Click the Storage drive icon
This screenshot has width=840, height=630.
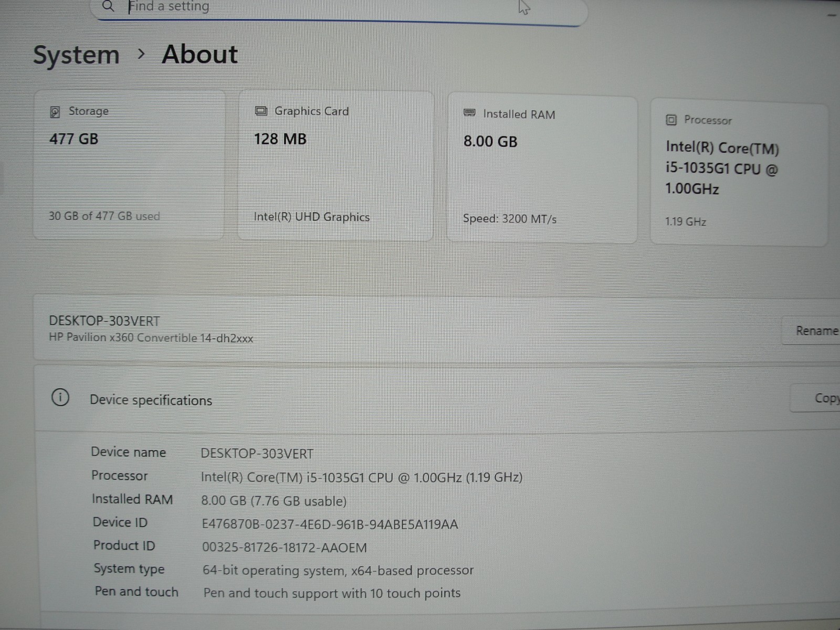point(55,112)
